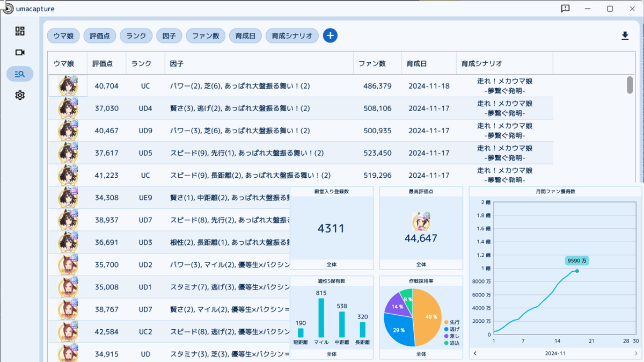Sort by the 因子 column header

point(259,63)
